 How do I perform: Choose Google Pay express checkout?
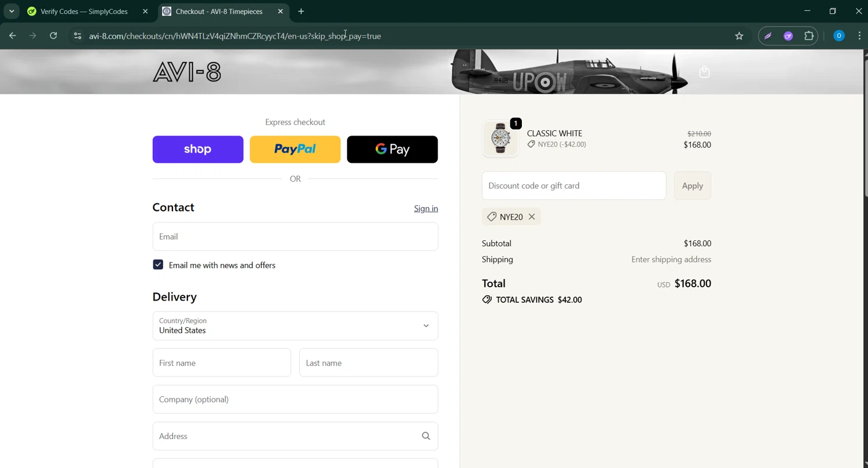coord(392,149)
